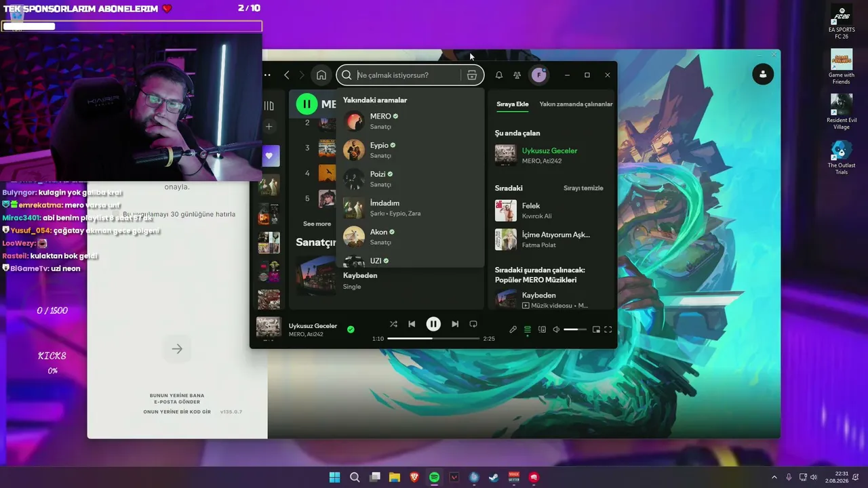Click the magnifier icon in Spotify's search bar
This screenshot has height=488, width=868.
[x=347, y=75]
